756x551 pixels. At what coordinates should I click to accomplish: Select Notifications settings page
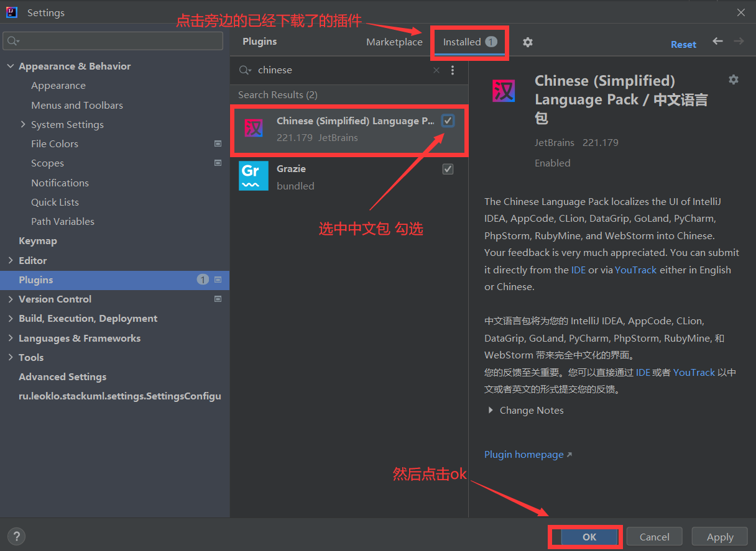click(60, 183)
